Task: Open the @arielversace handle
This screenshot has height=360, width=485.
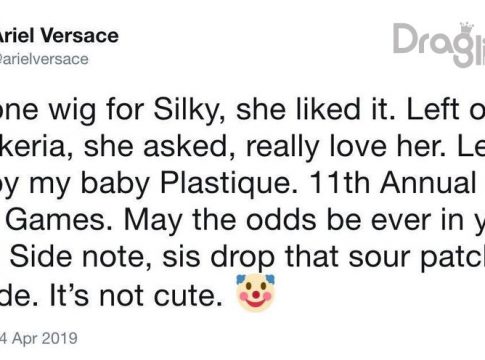Action: coord(43,59)
